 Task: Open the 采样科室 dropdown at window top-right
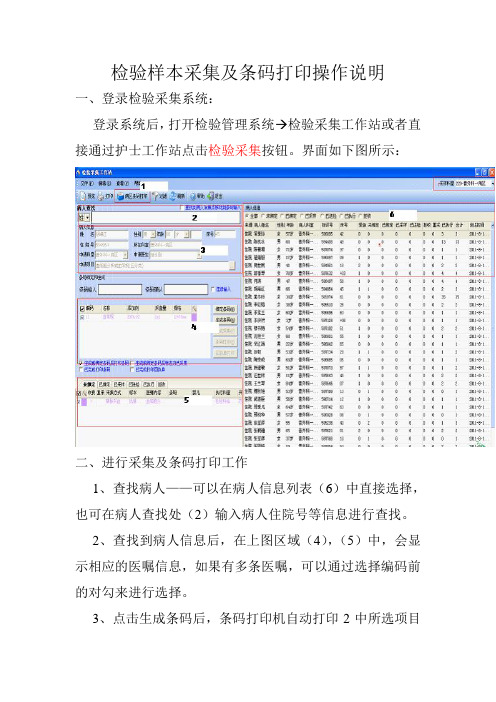coord(493,183)
